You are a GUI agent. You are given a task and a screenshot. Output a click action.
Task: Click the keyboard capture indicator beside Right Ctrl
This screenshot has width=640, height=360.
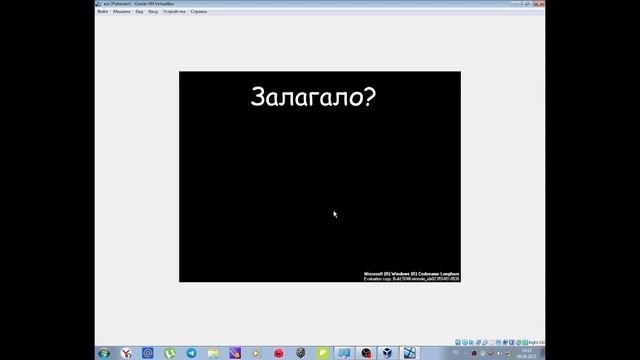coord(525,342)
